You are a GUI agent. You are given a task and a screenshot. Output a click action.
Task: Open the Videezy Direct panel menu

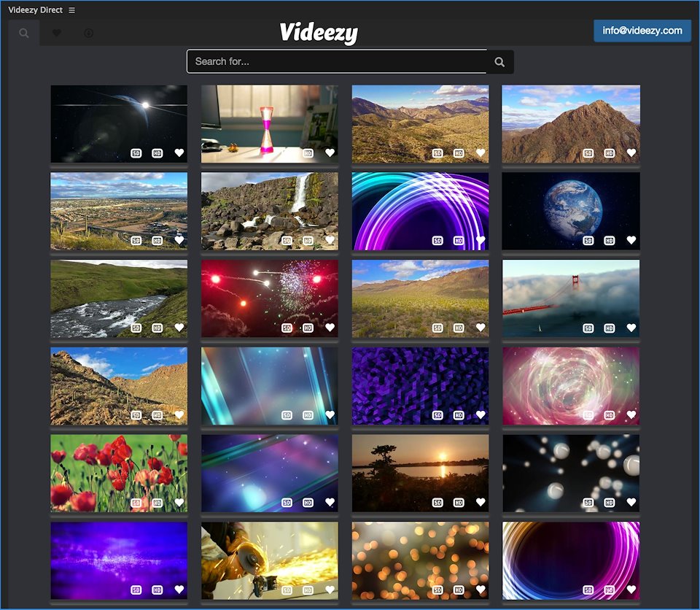pos(71,10)
